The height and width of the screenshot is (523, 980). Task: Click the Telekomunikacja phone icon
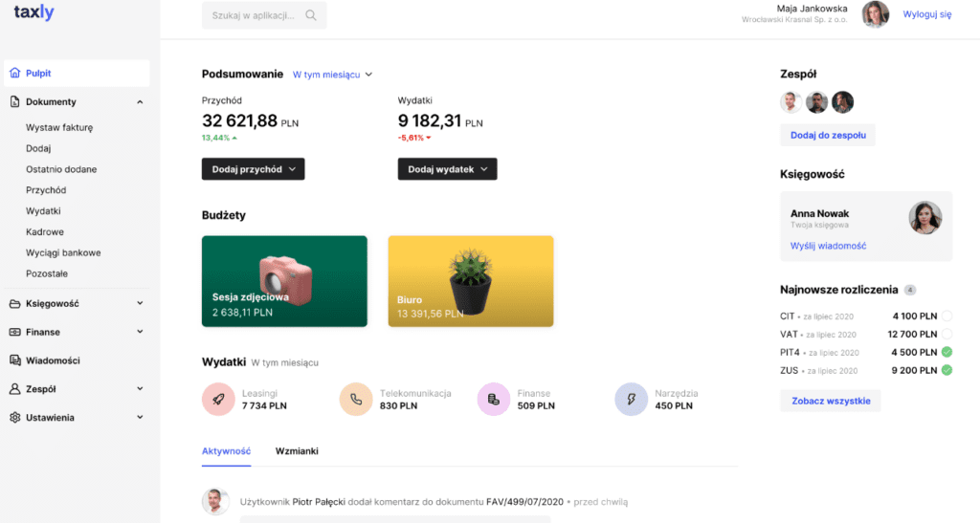(x=356, y=400)
